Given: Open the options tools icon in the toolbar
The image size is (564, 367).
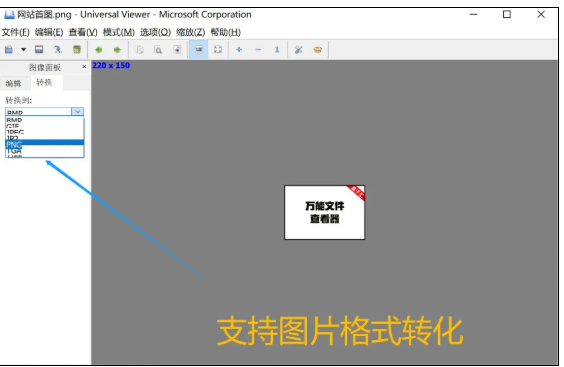Looking at the screenshot, I should pyautogui.click(x=299, y=50).
